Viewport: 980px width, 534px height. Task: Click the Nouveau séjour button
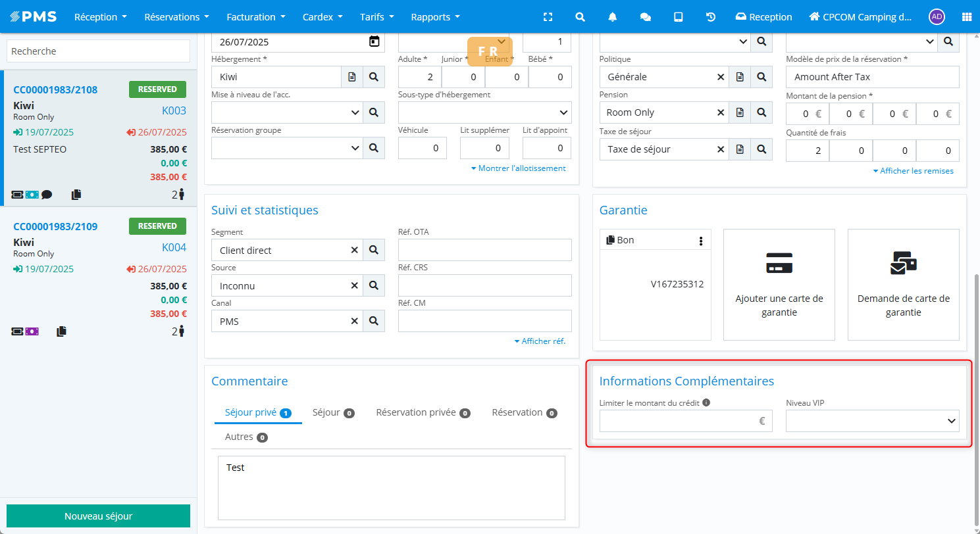(98, 516)
